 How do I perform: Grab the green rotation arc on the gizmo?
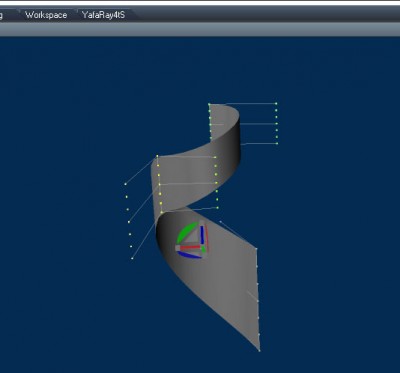coord(187,231)
